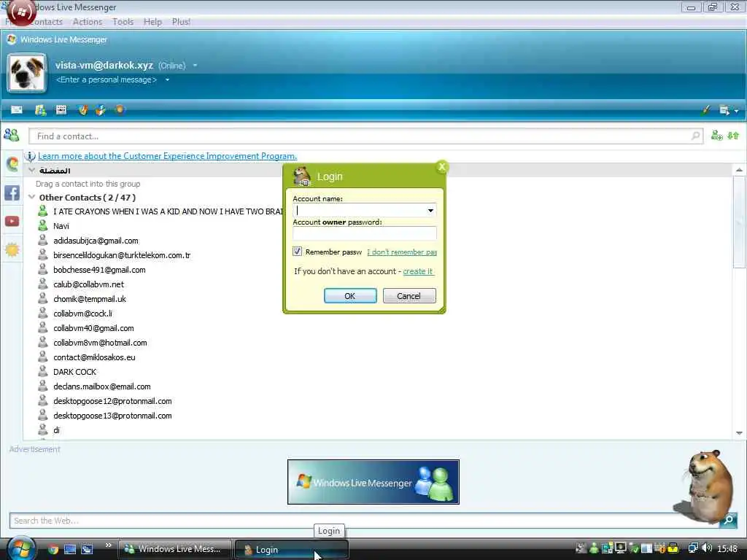Open the Account name dropdown arrow
This screenshot has height=560, width=747.
pos(430,211)
